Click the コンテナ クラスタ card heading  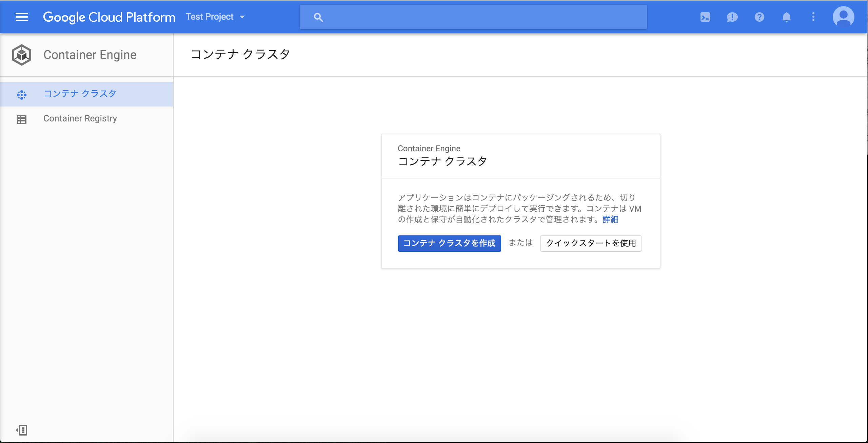[442, 161]
